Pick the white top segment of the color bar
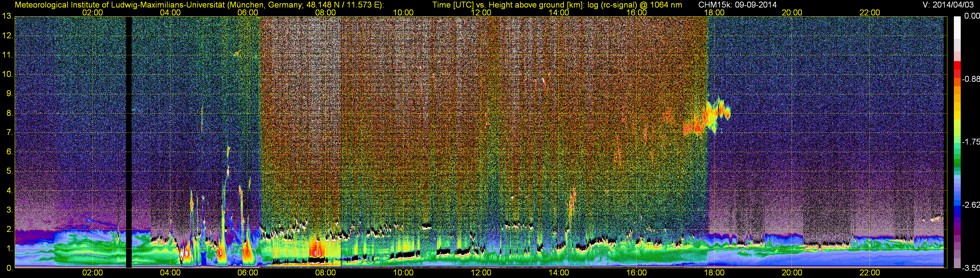 tap(957, 27)
